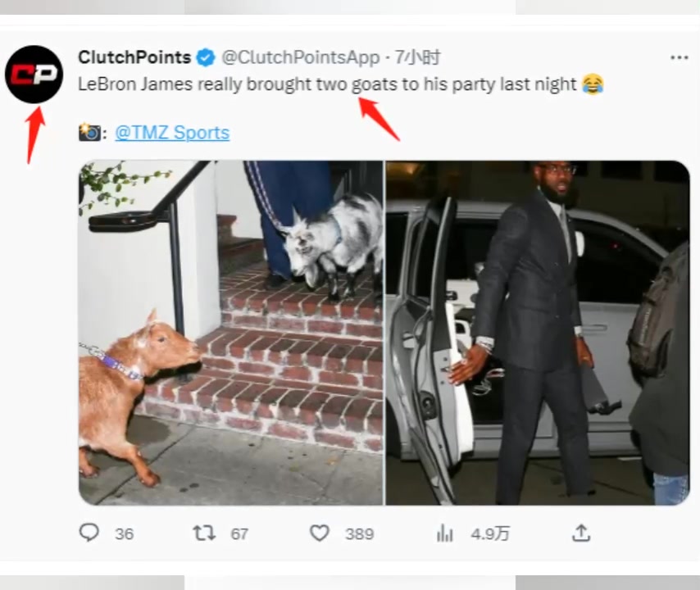Click the reply speech bubble icon
The image size is (700, 590).
(89, 533)
